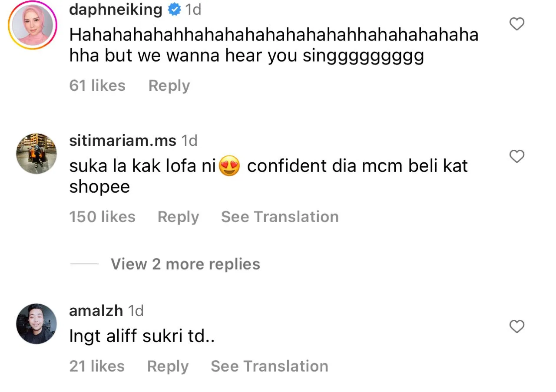This screenshot has width=556, height=392.
Task: View the 61 likes on daphneiking's comment
Action: (97, 86)
